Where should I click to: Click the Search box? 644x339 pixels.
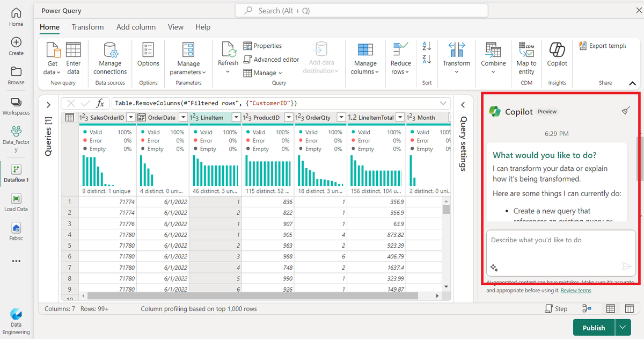click(361, 10)
